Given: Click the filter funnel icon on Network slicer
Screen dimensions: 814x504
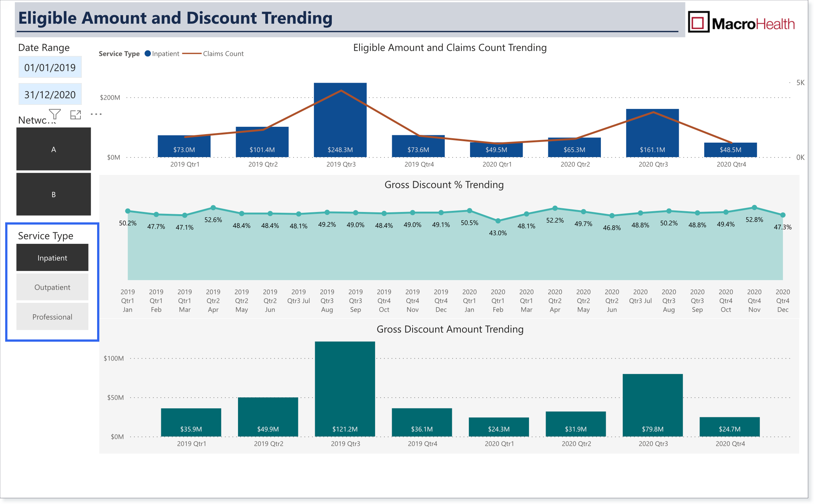Looking at the screenshot, I should (x=55, y=115).
